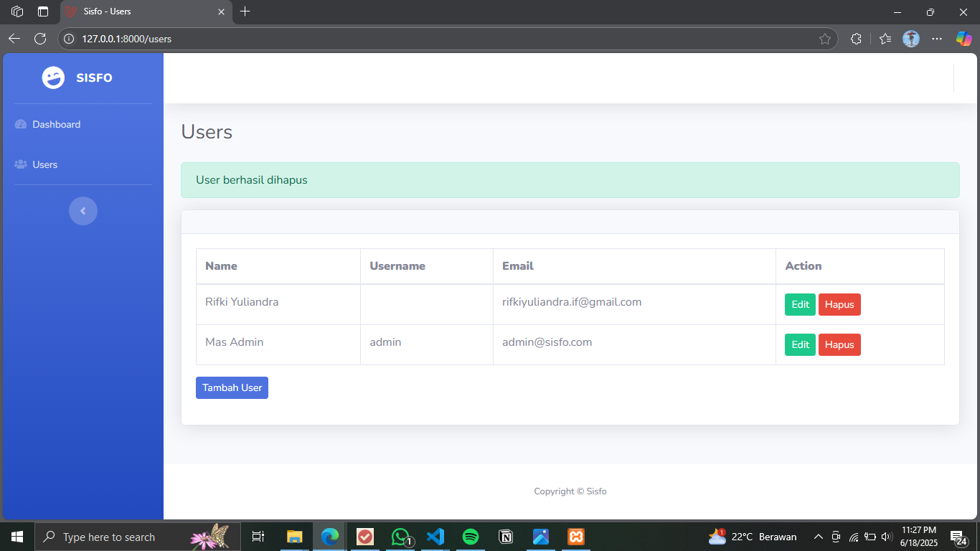This screenshot has width=980, height=551.
Task: Refresh the page in browser
Action: point(40,39)
